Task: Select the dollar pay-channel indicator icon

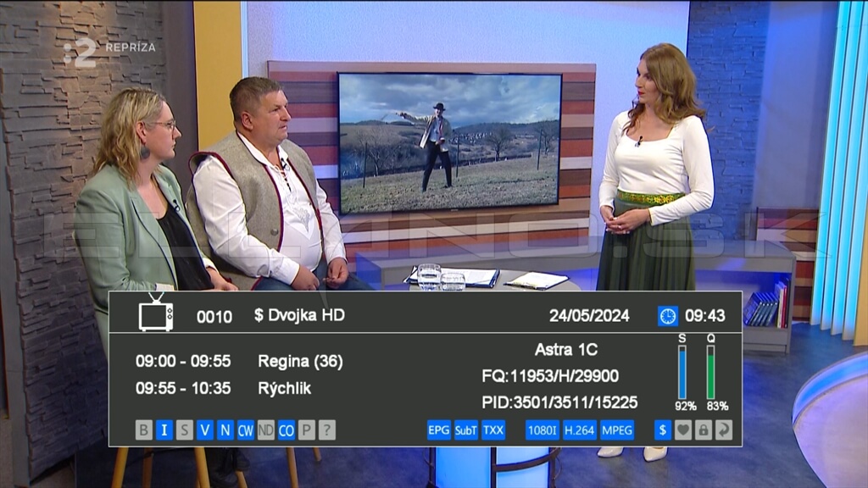Action: pyautogui.click(x=663, y=430)
